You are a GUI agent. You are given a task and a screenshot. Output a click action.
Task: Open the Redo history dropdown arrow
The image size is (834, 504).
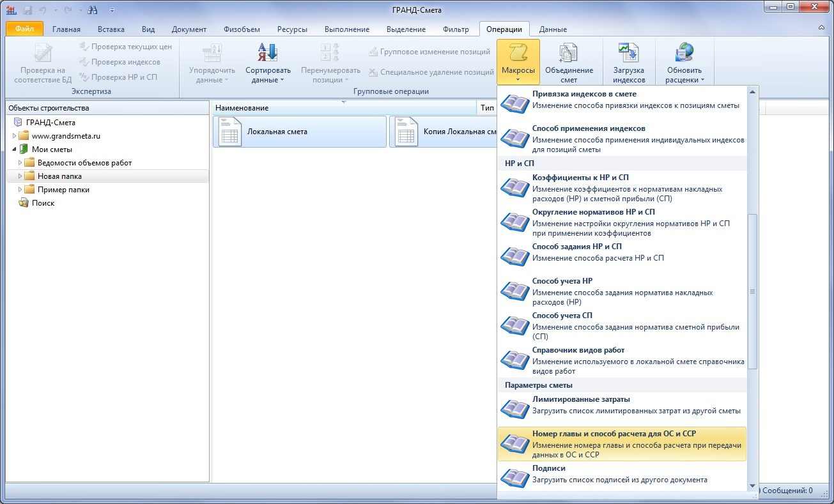(x=79, y=10)
